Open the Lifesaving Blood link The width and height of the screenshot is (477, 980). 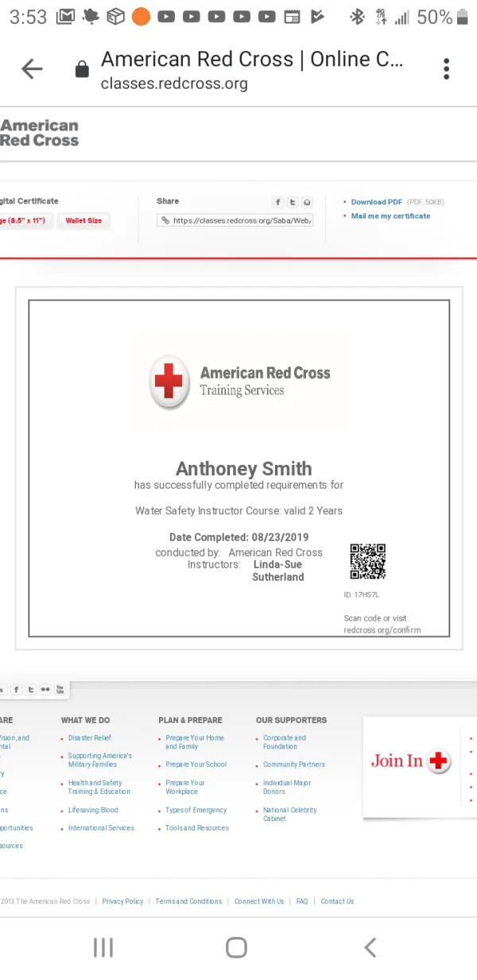tap(93, 810)
